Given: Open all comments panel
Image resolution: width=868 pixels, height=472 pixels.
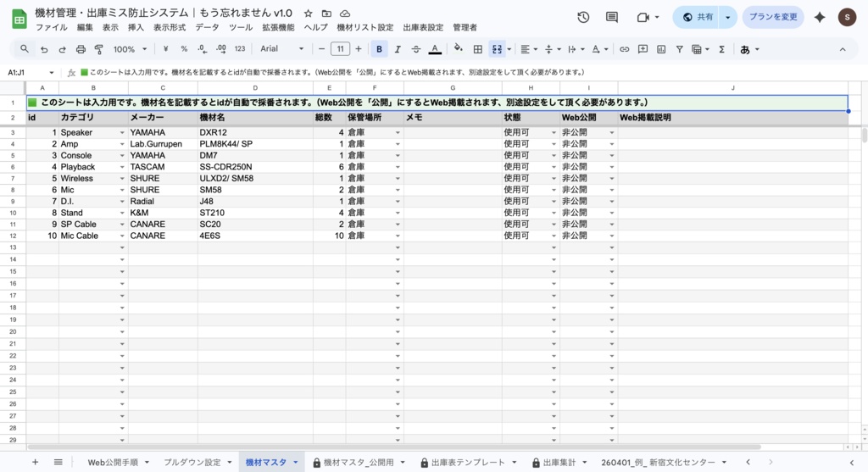Looking at the screenshot, I should tap(612, 17).
